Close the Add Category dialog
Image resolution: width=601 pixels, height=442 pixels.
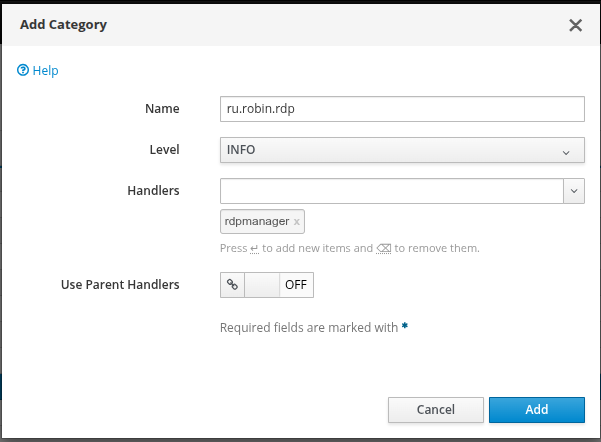tap(575, 25)
